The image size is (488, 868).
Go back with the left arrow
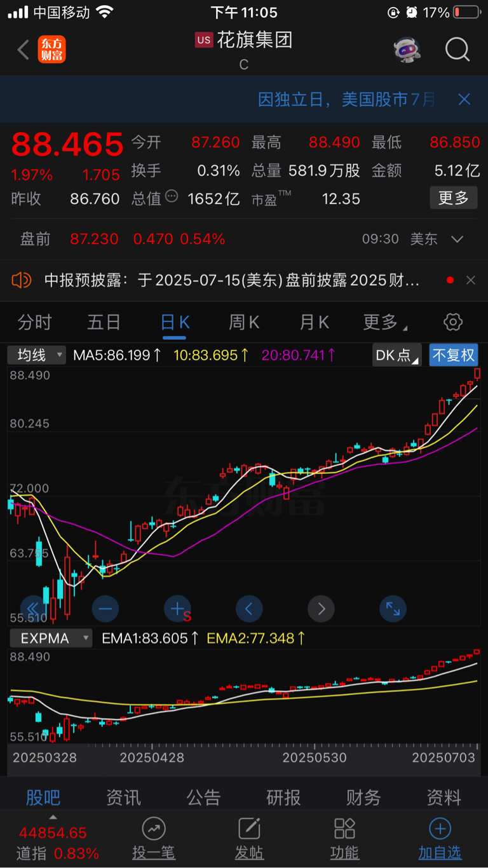(x=24, y=50)
